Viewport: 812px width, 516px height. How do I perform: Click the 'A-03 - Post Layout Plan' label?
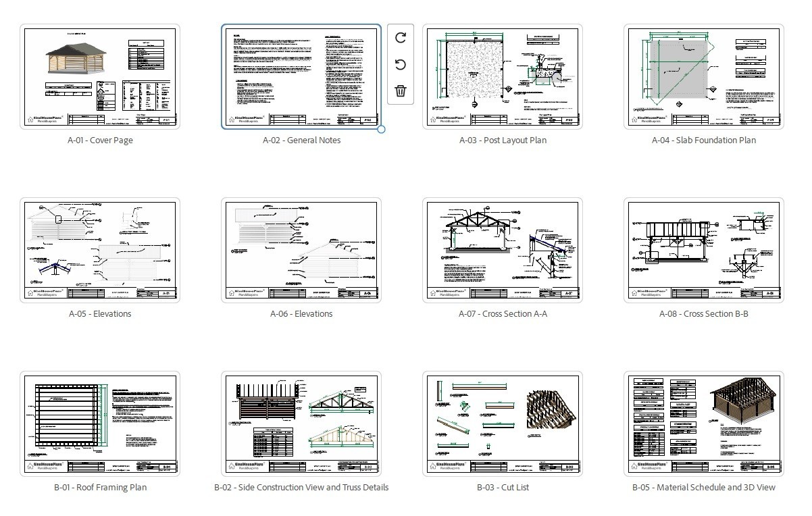click(503, 140)
